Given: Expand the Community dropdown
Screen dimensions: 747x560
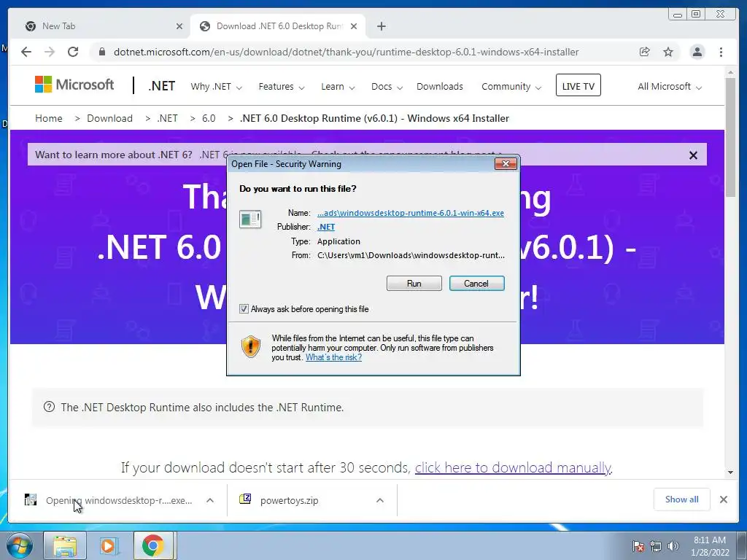Looking at the screenshot, I should [x=511, y=87].
